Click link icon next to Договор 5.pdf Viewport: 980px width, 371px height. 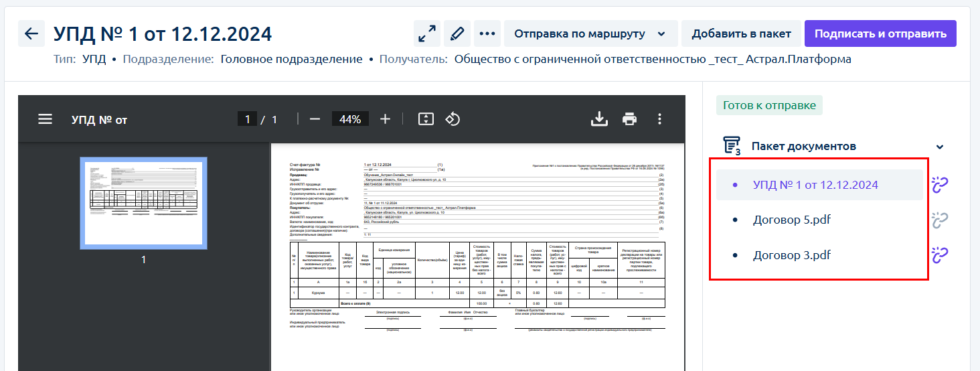(x=941, y=220)
